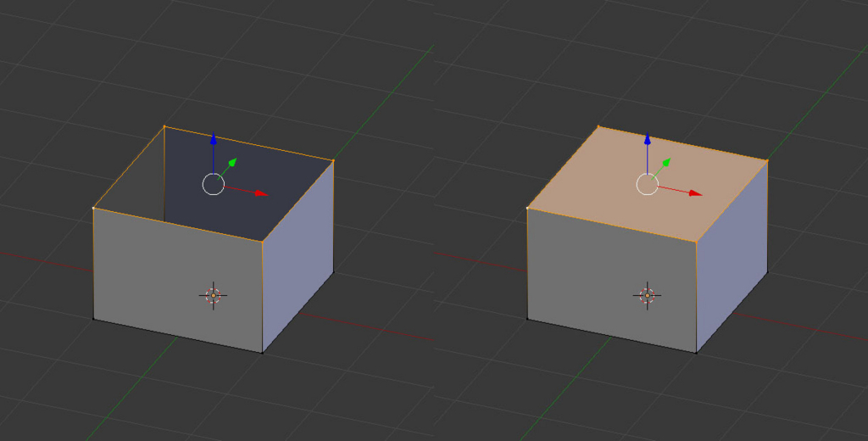Select bottom front corner vertex of closed cube
868x441 pixels.
pos(697,352)
